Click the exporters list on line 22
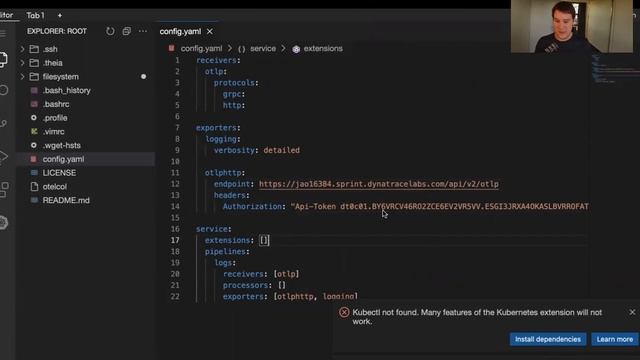 [316, 296]
